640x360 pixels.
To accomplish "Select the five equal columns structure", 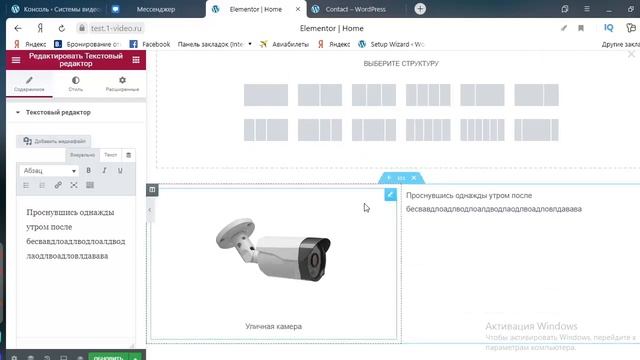I will 428,130.
